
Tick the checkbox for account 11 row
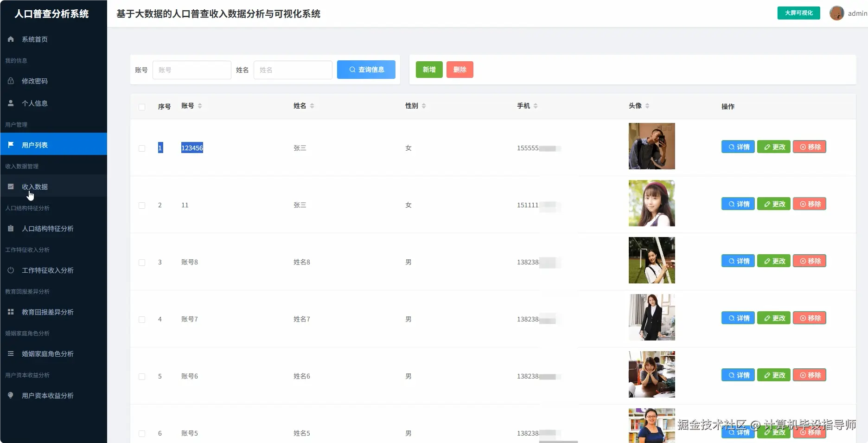click(142, 205)
